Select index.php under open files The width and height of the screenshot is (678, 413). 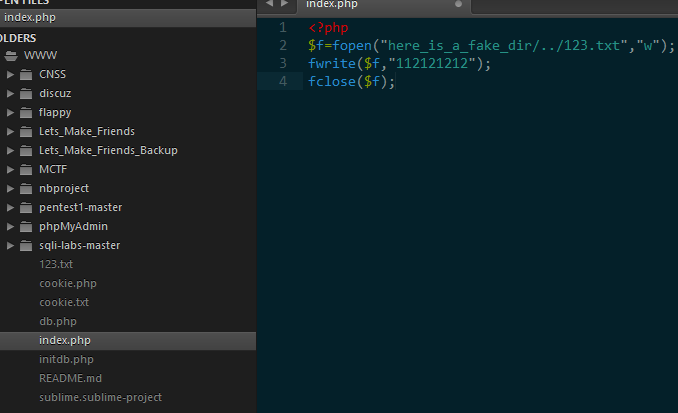(30, 19)
